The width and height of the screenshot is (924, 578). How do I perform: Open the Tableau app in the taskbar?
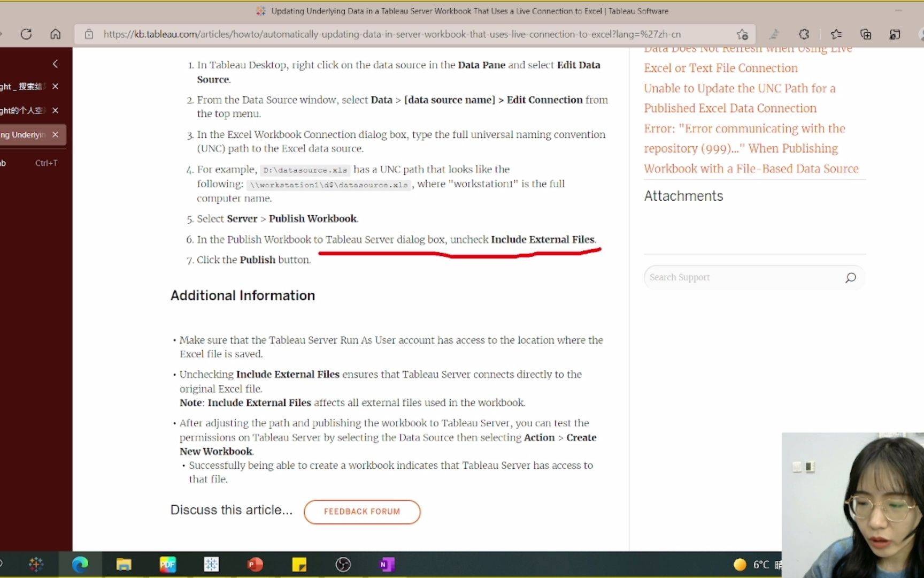[x=211, y=564]
